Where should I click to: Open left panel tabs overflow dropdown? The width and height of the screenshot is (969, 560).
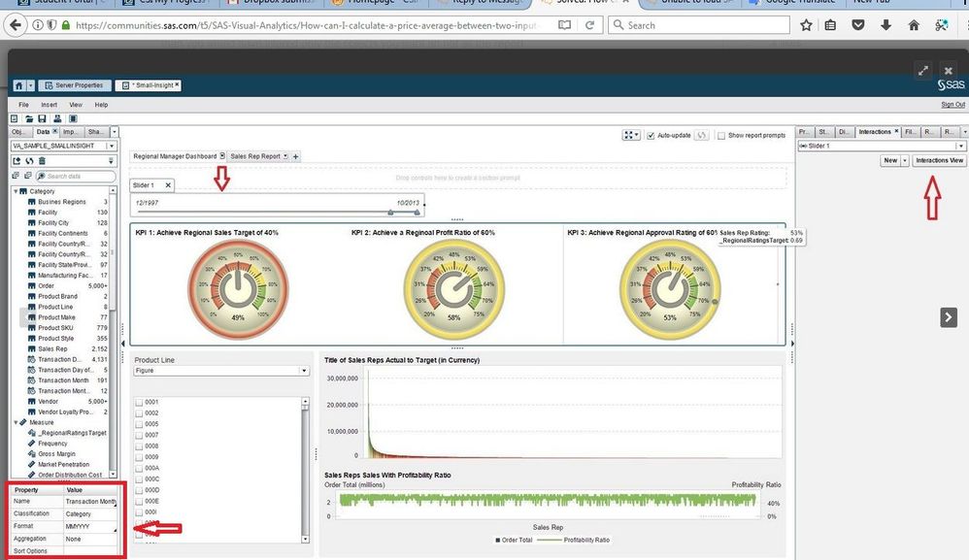pos(114,132)
